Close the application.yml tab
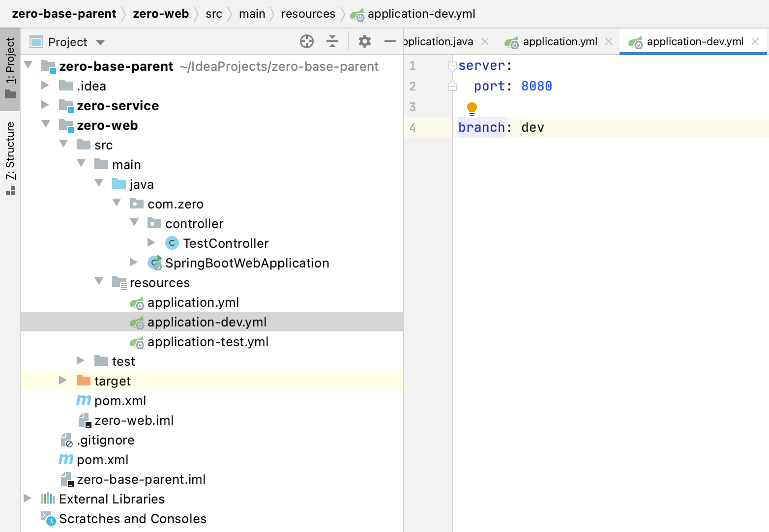Image resolution: width=769 pixels, height=532 pixels. pyautogui.click(x=609, y=41)
